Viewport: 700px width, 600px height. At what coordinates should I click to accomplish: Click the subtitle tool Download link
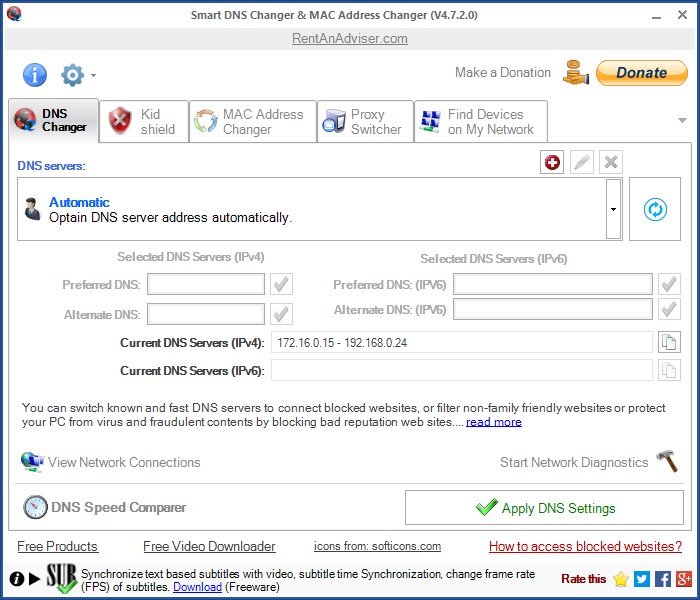(197, 587)
